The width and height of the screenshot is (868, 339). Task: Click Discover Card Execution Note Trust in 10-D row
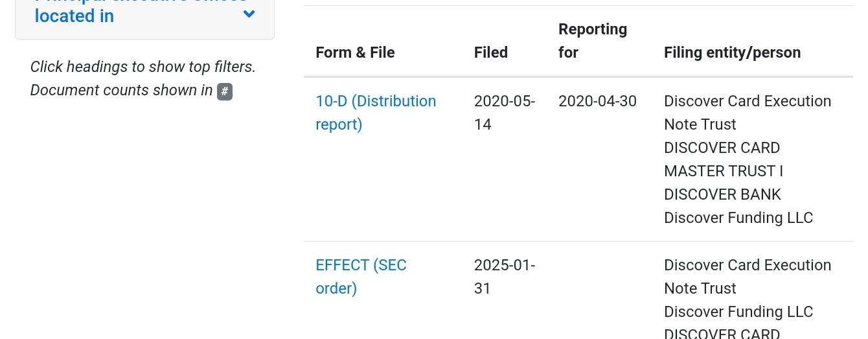point(747,112)
